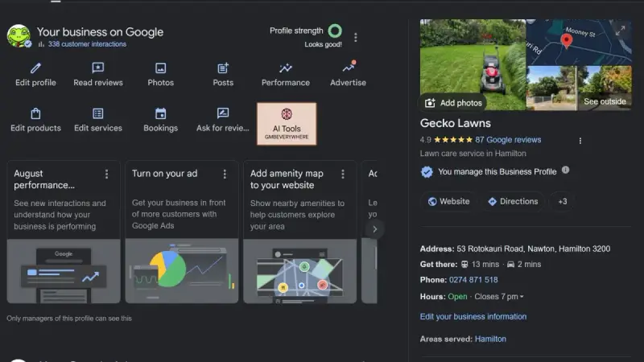
Task: Open the Bookings calendar icon
Action: (160, 113)
